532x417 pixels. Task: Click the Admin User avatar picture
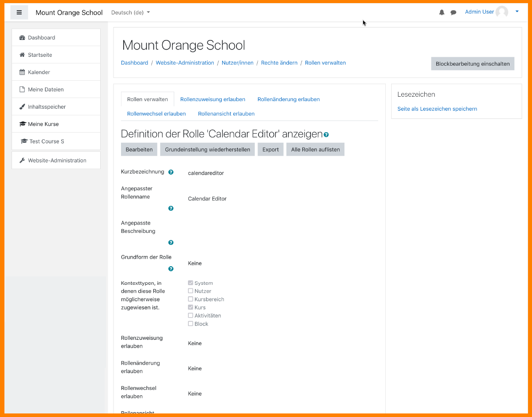[502, 12]
